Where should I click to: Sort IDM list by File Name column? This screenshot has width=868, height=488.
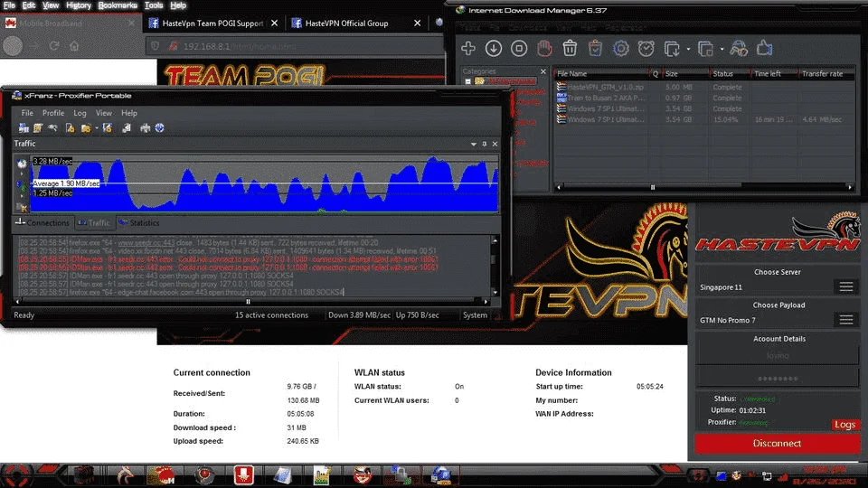tap(601, 73)
